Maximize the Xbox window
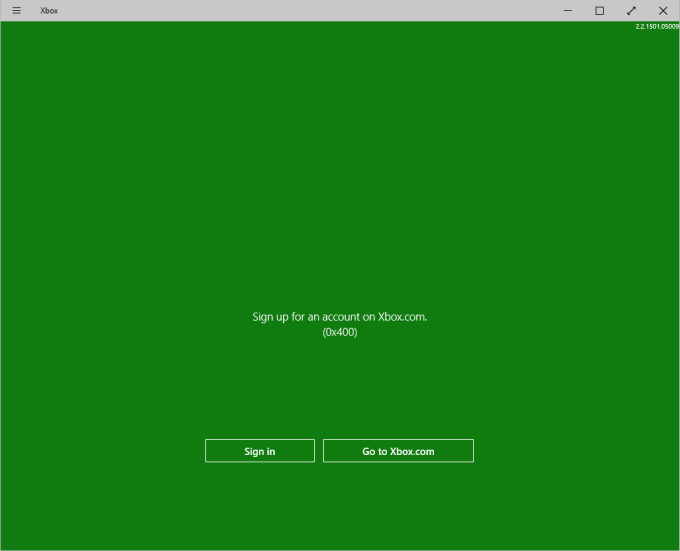Viewport: 680px width, 551px height. [599, 10]
